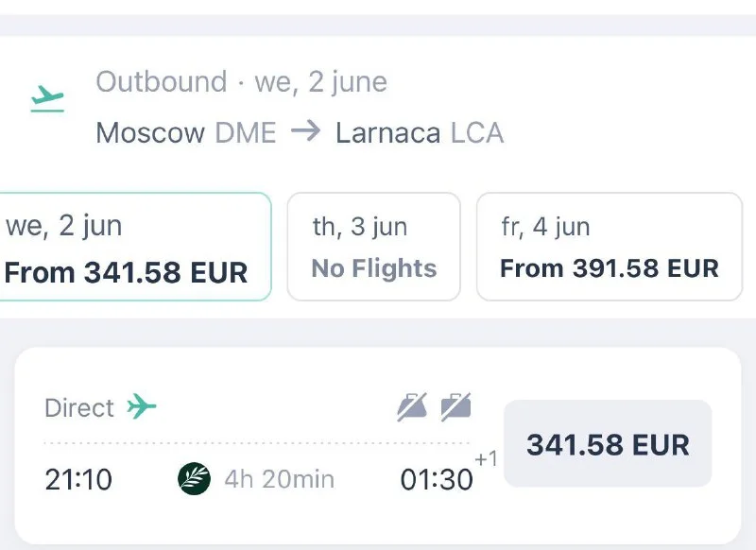Click the Moscow city name
The height and width of the screenshot is (550, 756).
(x=151, y=132)
